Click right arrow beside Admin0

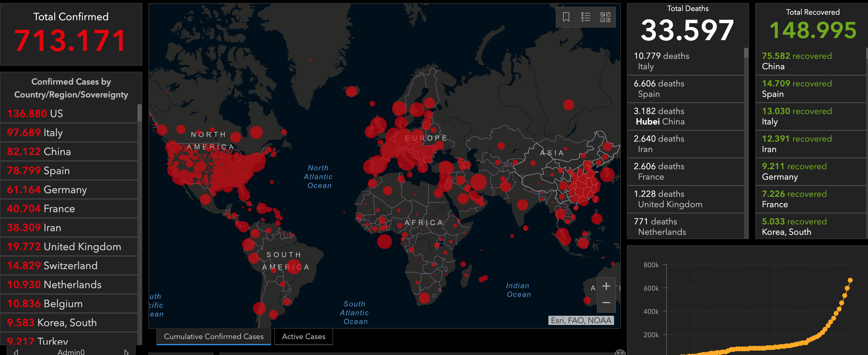(126, 352)
